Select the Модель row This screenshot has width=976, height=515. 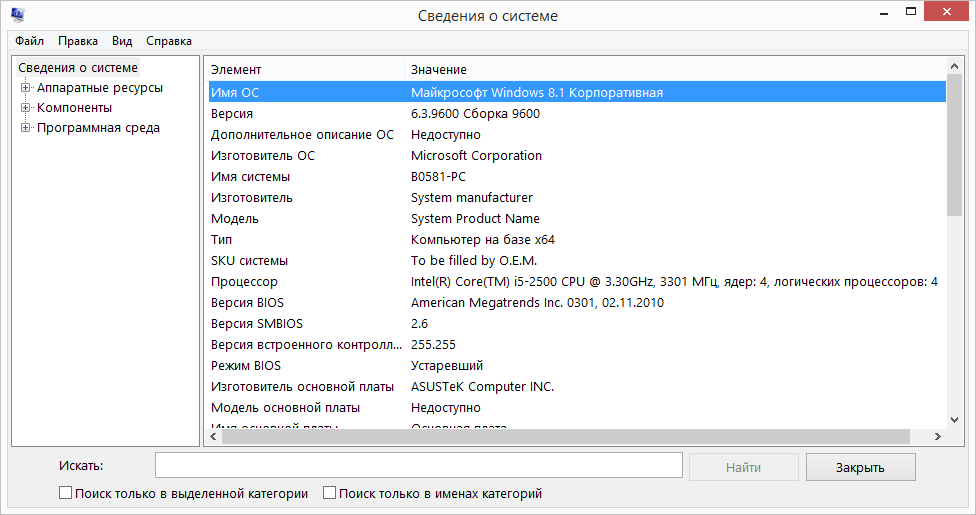[x=577, y=219]
